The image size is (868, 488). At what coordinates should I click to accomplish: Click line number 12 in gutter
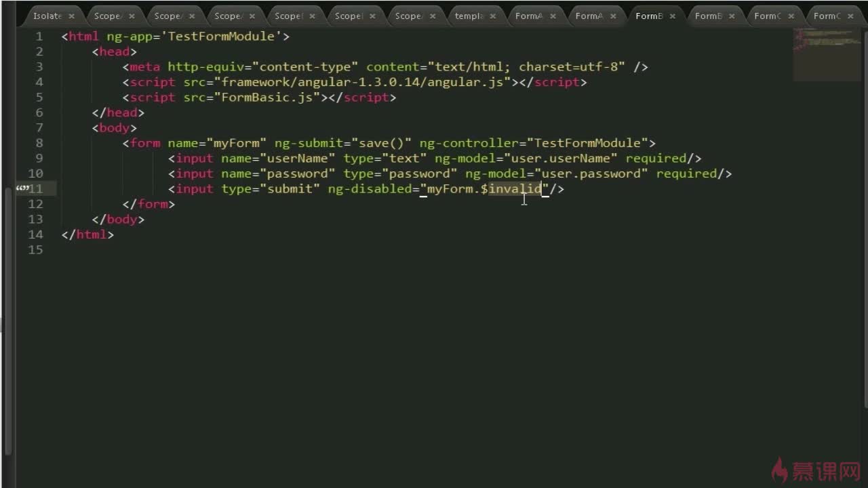point(35,204)
